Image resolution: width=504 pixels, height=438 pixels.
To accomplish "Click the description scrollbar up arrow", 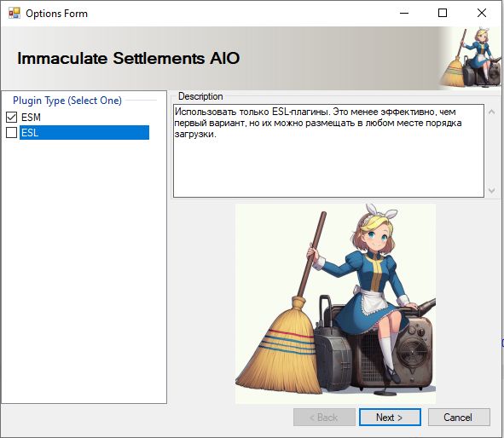I will tap(491, 112).
